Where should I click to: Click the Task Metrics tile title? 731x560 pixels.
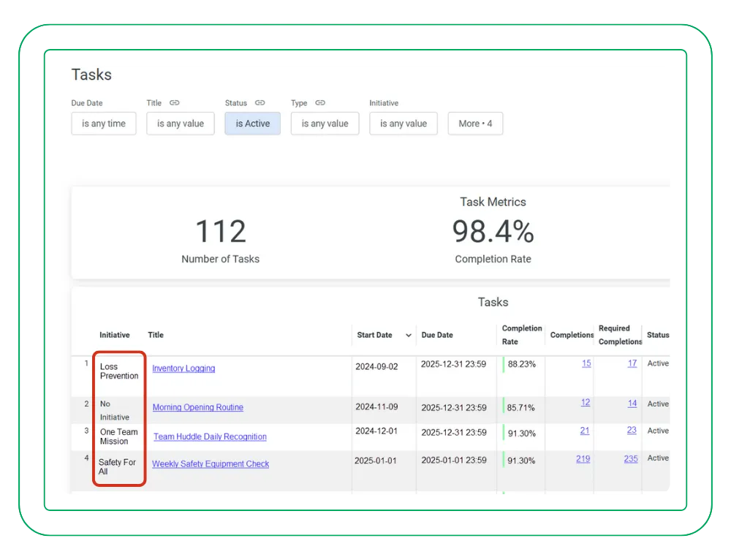coord(493,202)
